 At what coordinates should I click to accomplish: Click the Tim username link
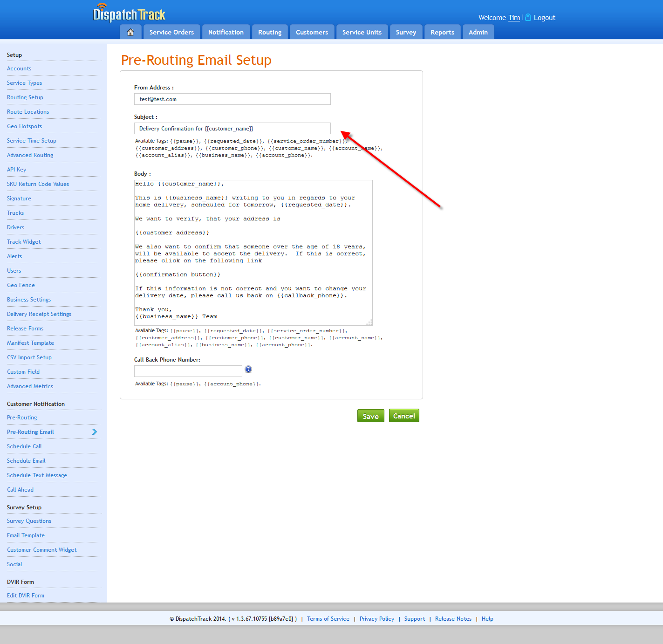coord(514,17)
